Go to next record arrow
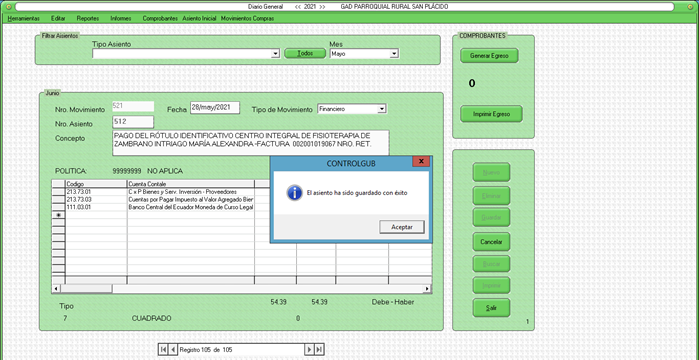The image size is (699, 360). [x=309, y=350]
